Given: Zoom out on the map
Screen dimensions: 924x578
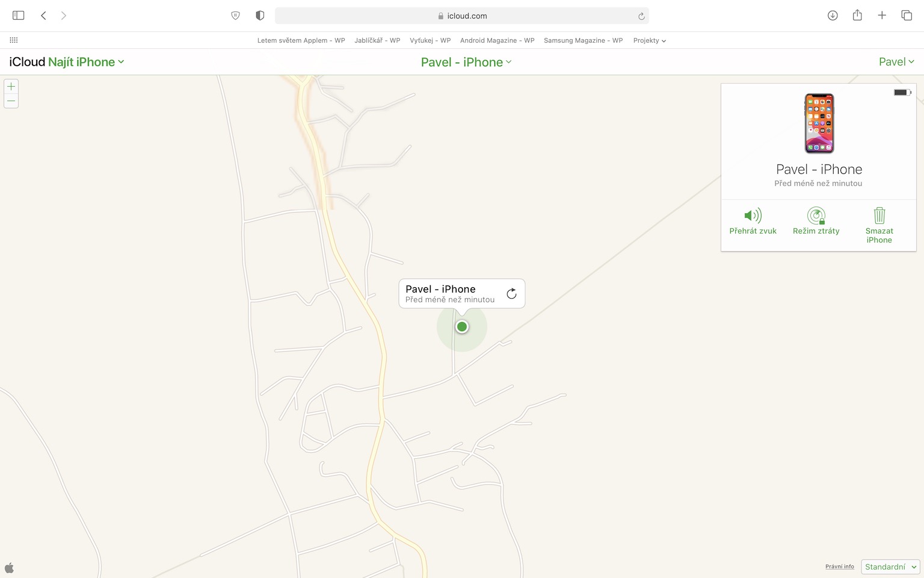Looking at the screenshot, I should [x=11, y=101].
